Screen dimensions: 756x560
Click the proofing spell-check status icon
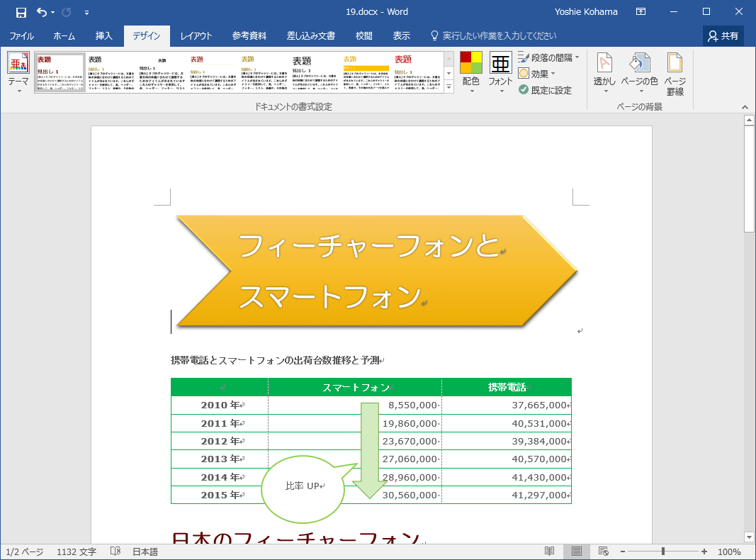pyautogui.click(x=115, y=551)
